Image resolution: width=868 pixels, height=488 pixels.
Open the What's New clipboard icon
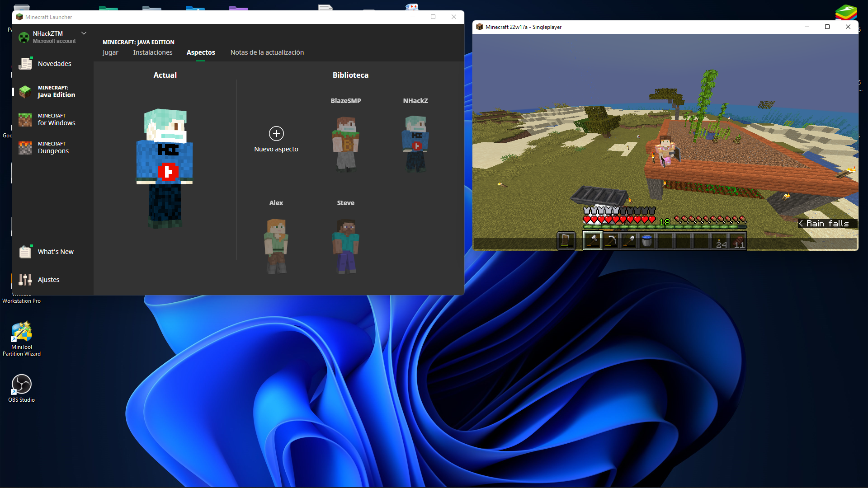[25, 252]
